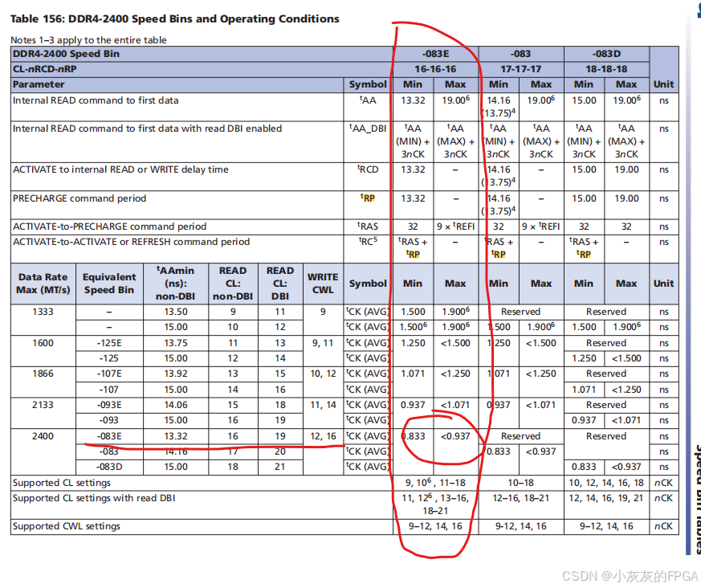
Task: Click the "tAAmin (ns): non-DBI" header
Action: click(175, 283)
